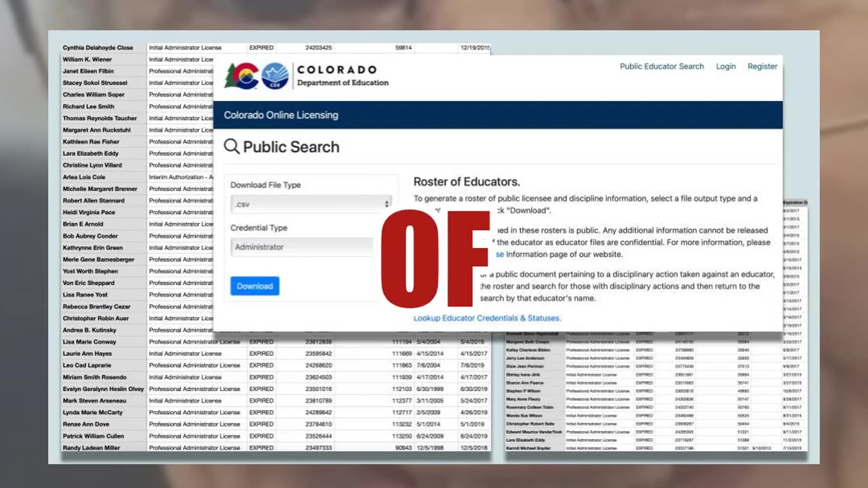This screenshot has width=868, height=488.
Task: Select the Cynthia Delahoyde Close cell
Action: [104, 48]
